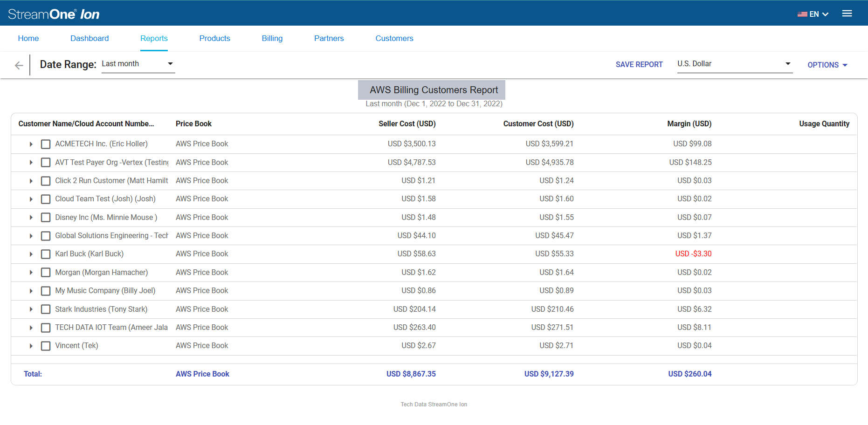This screenshot has height=425, width=868.
Task: Open the Dashboard tab
Action: click(90, 38)
